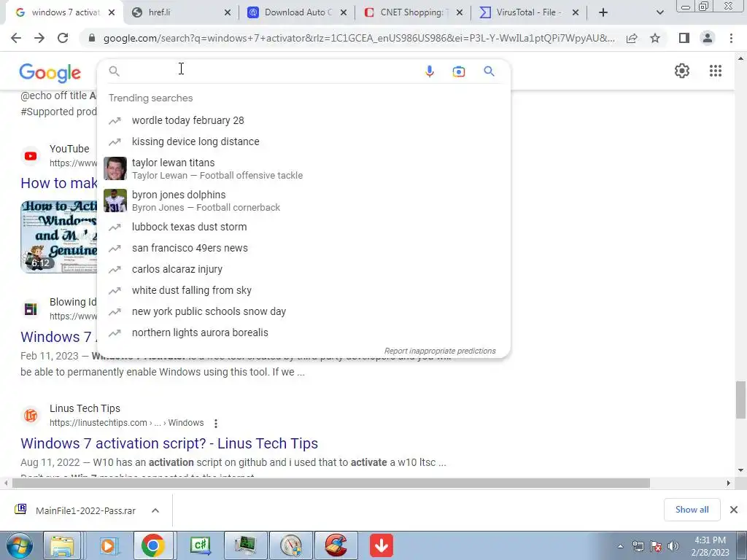The image size is (747, 560).
Task: Select suggestion taylor lewan titans
Action: (x=303, y=168)
